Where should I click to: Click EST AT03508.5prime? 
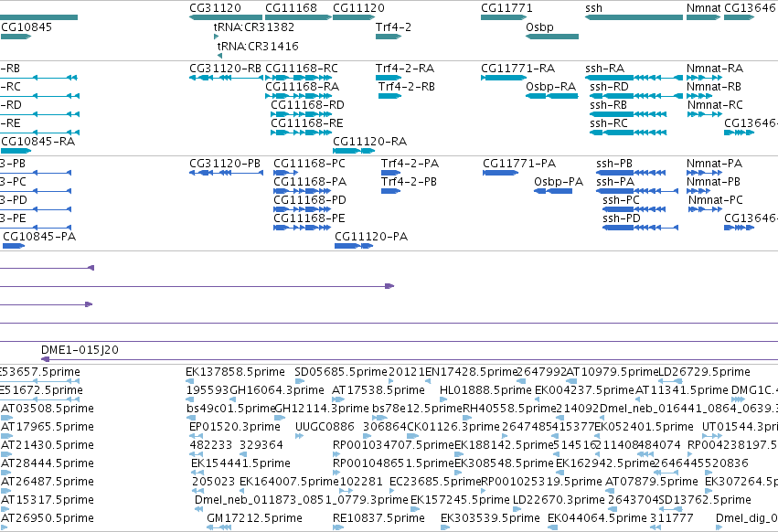pos(48,409)
